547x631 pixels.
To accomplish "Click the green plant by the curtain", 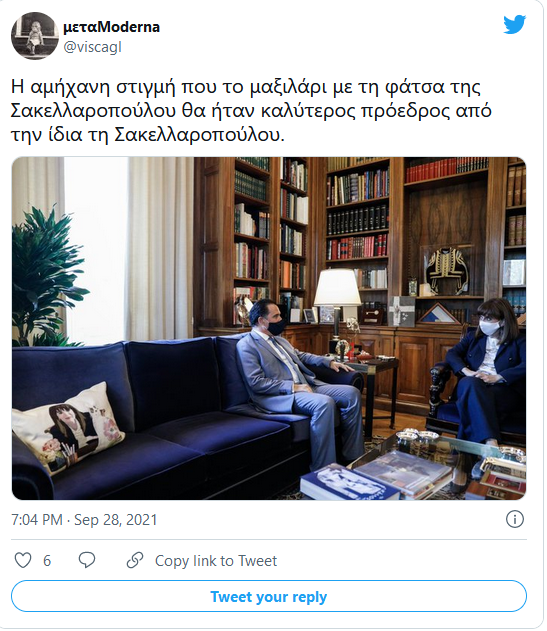I will (x=45, y=278).
